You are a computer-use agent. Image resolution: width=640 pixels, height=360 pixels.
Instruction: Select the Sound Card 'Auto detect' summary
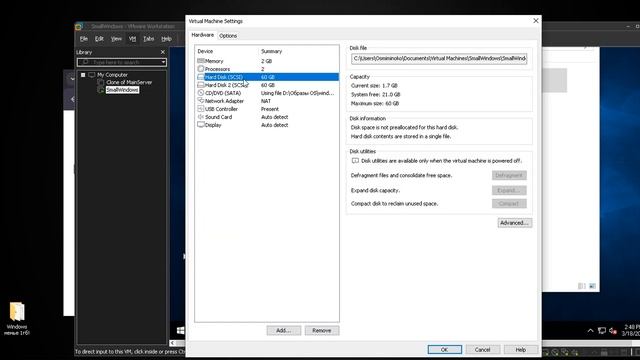pos(274,117)
